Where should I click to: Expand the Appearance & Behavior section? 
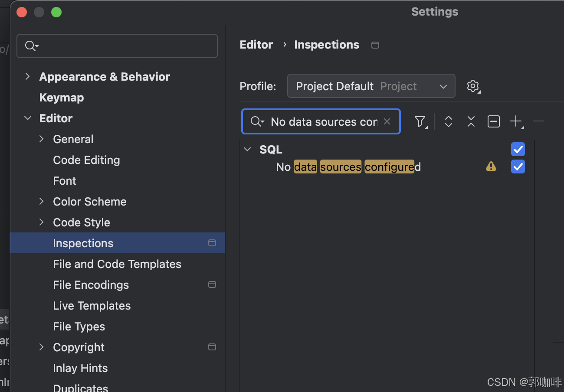click(28, 77)
